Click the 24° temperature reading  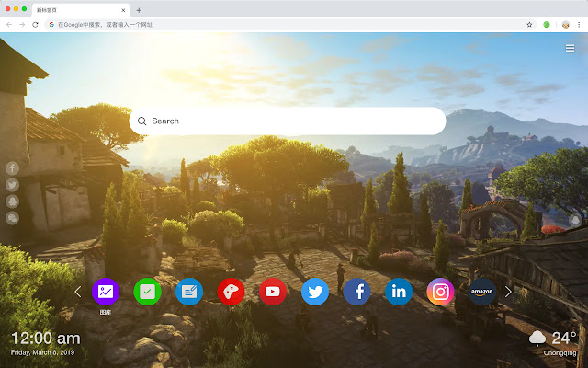coord(563,338)
